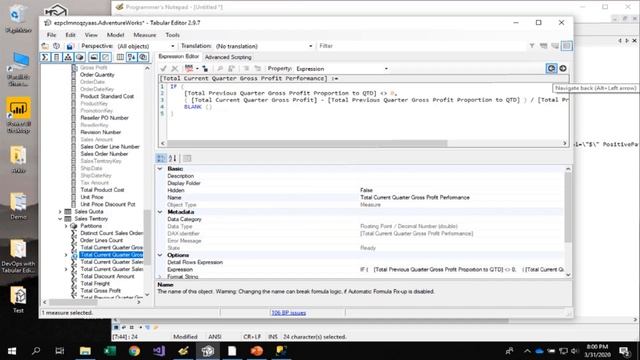Toggle display folders view button
The height and width of the screenshot is (360, 640).
94,57
